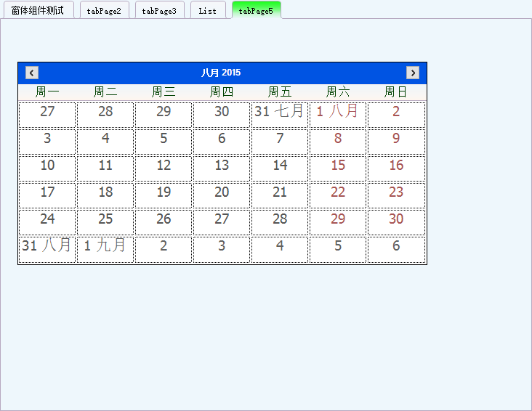Screen dimensions: 532x411
Task: Select the date cell 31 七月
Action: pyautogui.click(x=280, y=115)
